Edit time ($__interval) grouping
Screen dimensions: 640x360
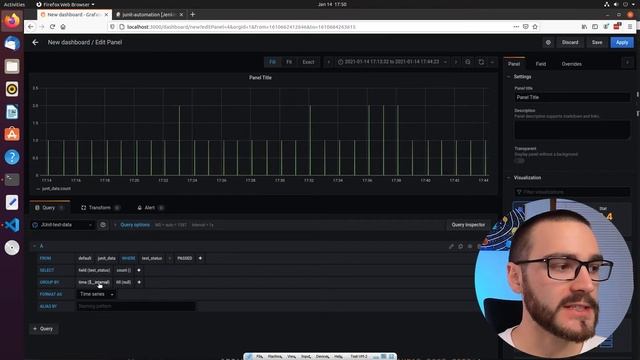coord(94,282)
